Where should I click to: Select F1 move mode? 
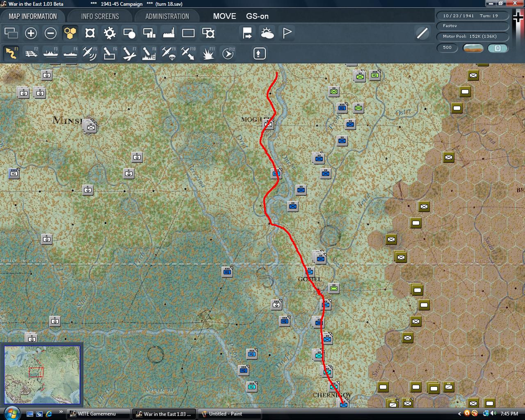[x=11, y=53]
